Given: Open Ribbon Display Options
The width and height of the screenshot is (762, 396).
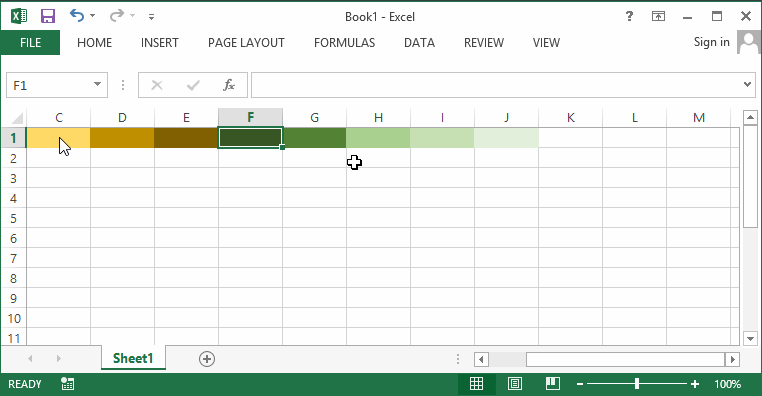Looking at the screenshot, I should pyautogui.click(x=658, y=17).
